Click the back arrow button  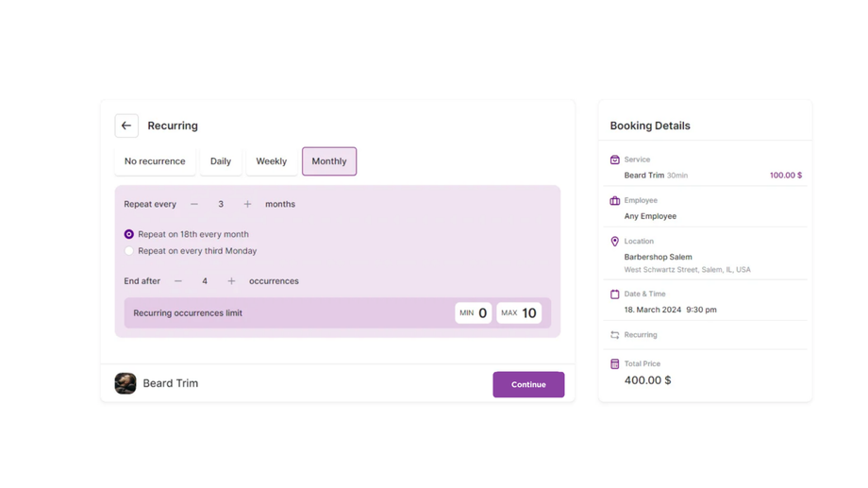[126, 126]
